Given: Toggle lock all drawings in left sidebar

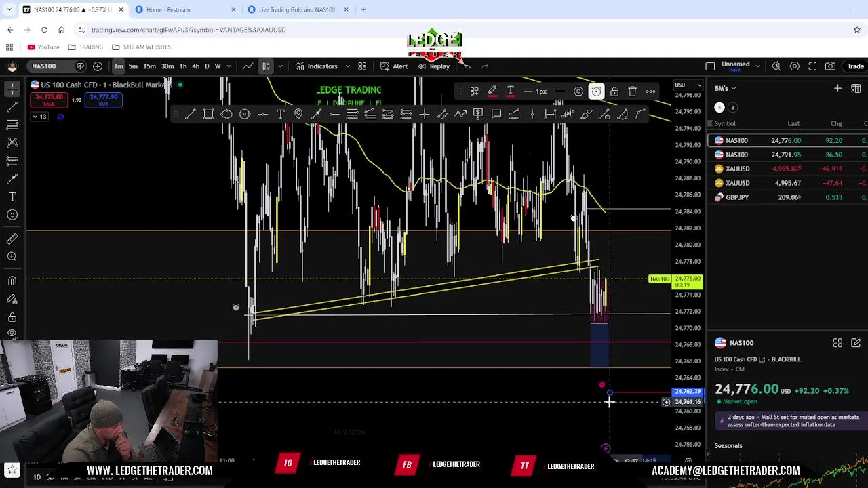Looking at the screenshot, I should click(x=12, y=316).
